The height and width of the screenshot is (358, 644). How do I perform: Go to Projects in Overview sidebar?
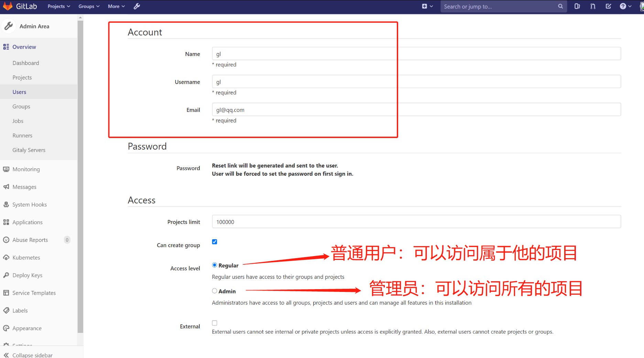click(22, 77)
